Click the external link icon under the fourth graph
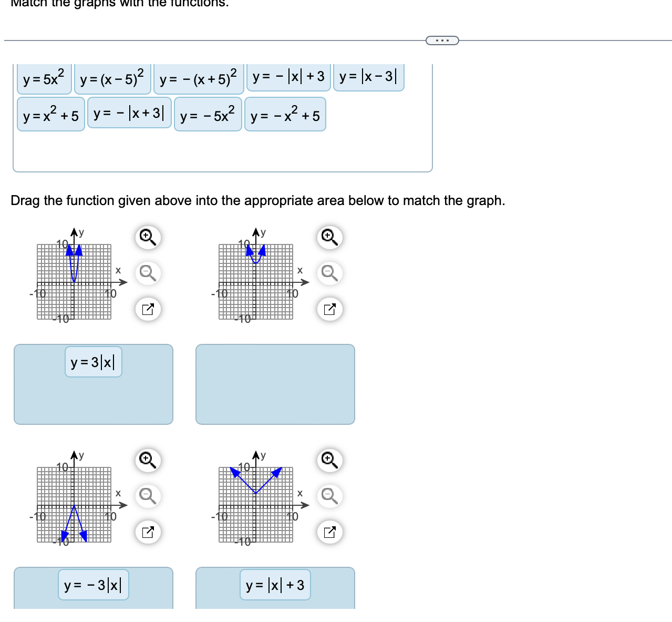 pos(329,532)
